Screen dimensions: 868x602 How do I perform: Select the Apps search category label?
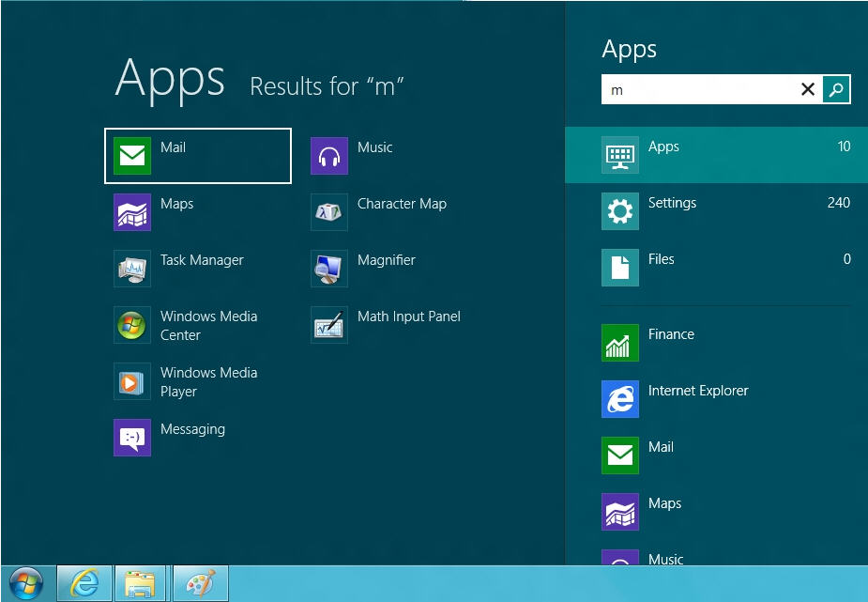(x=663, y=147)
